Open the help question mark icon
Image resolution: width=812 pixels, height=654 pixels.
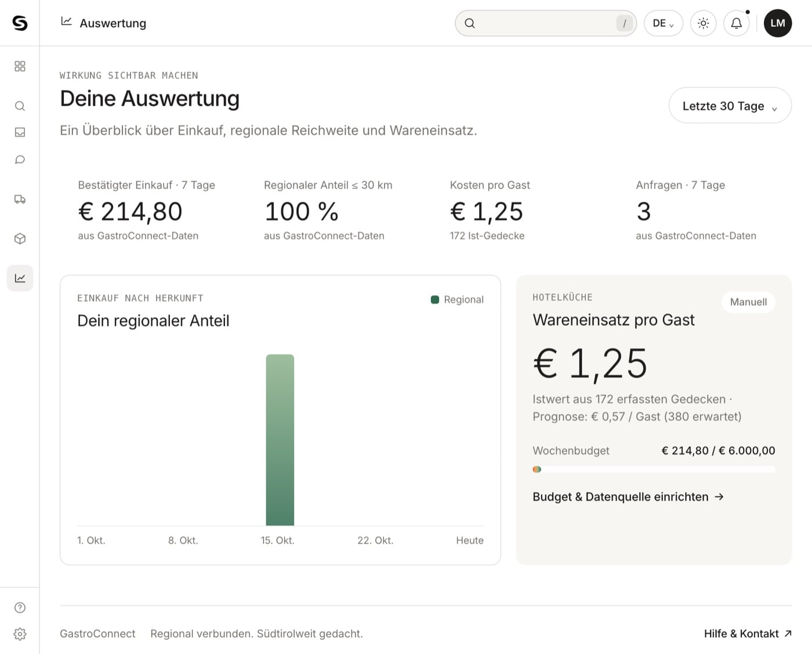click(20, 608)
